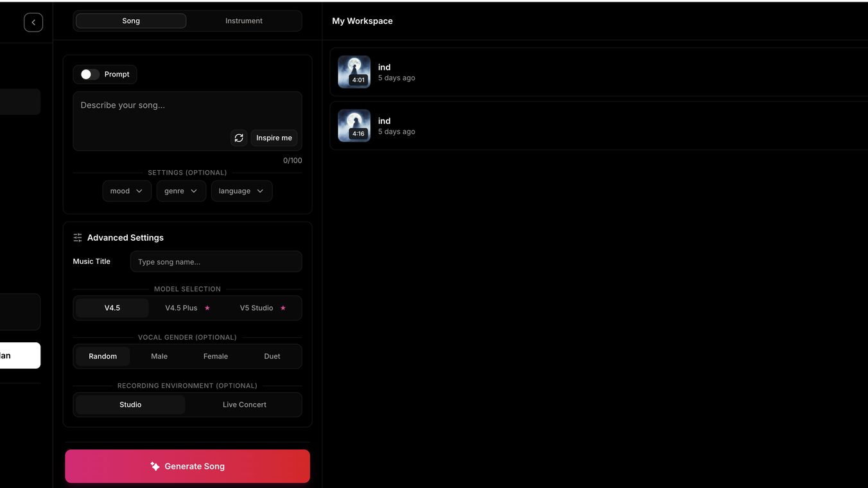The width and height of the screenshot is (868, 488).
Task: Click the Inspire me button
Action: (274, 137)
